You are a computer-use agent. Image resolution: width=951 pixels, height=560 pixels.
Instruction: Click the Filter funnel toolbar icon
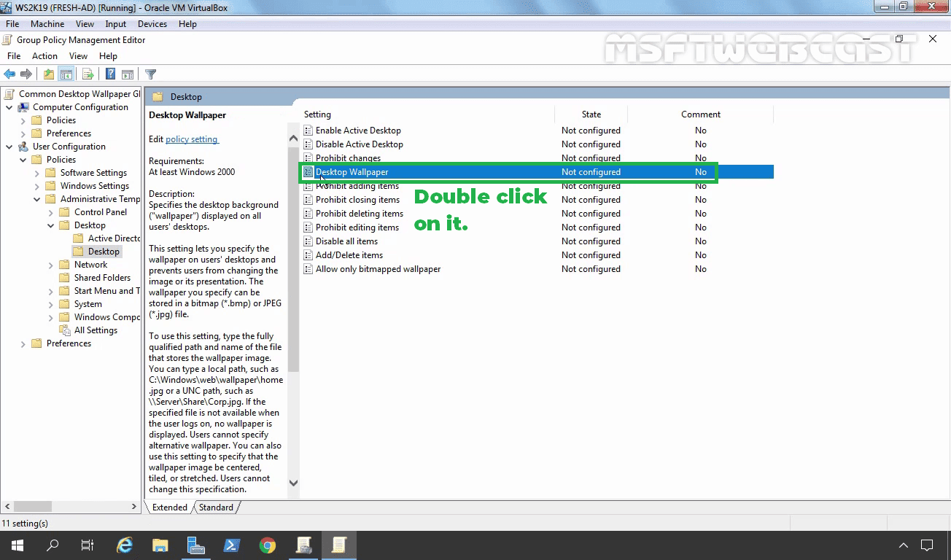click(151, 74)
